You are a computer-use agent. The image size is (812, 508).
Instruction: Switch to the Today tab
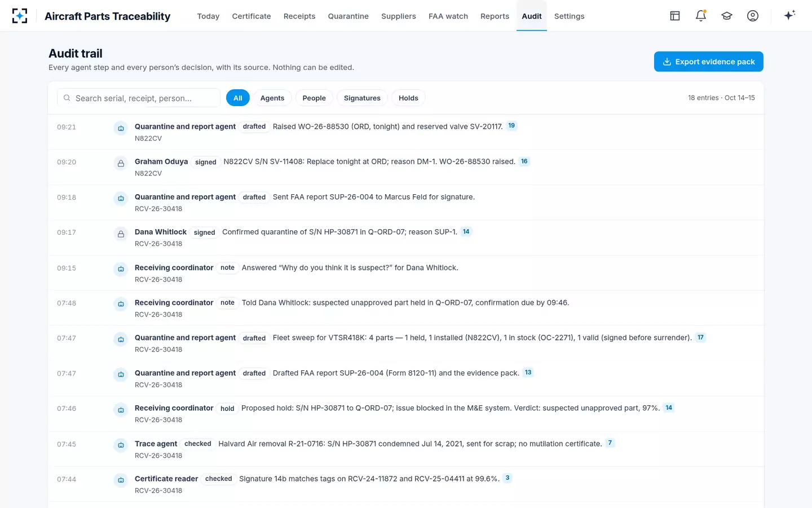point(208,16)
